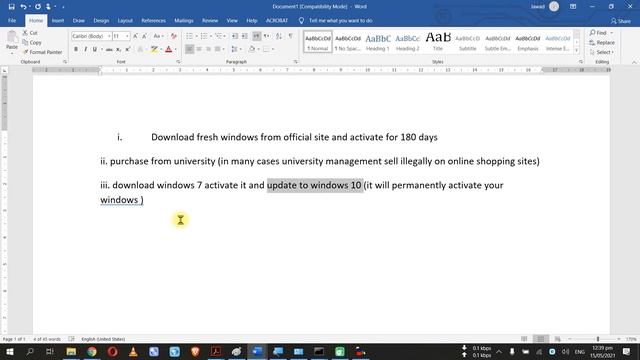The image size is (640, 360).
Task: Apply the Heading 1 style
Action: tap(378, 42)
